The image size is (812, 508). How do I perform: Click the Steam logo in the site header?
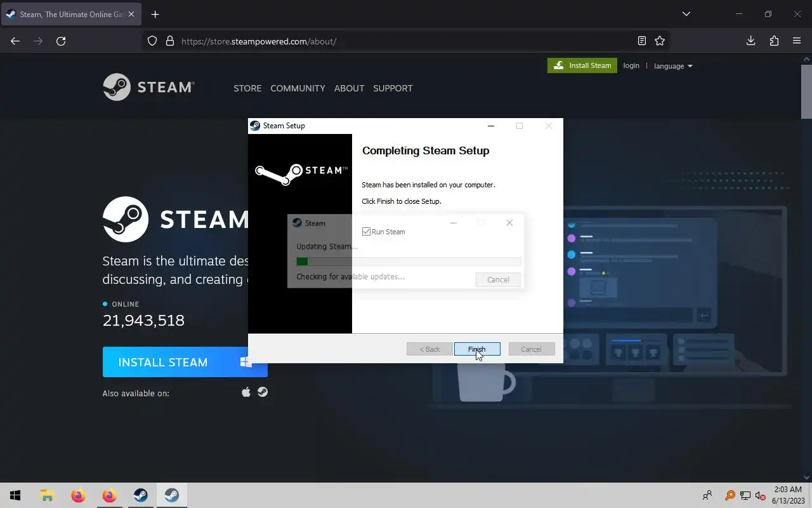148,87
